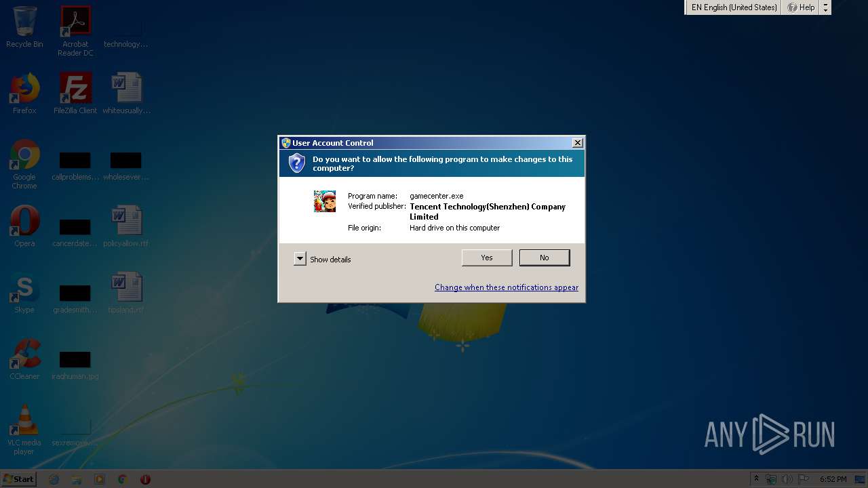Launch CCleaner desktop shortcut
The height and width of the screenshot is (488, 868).
(24, 359)
